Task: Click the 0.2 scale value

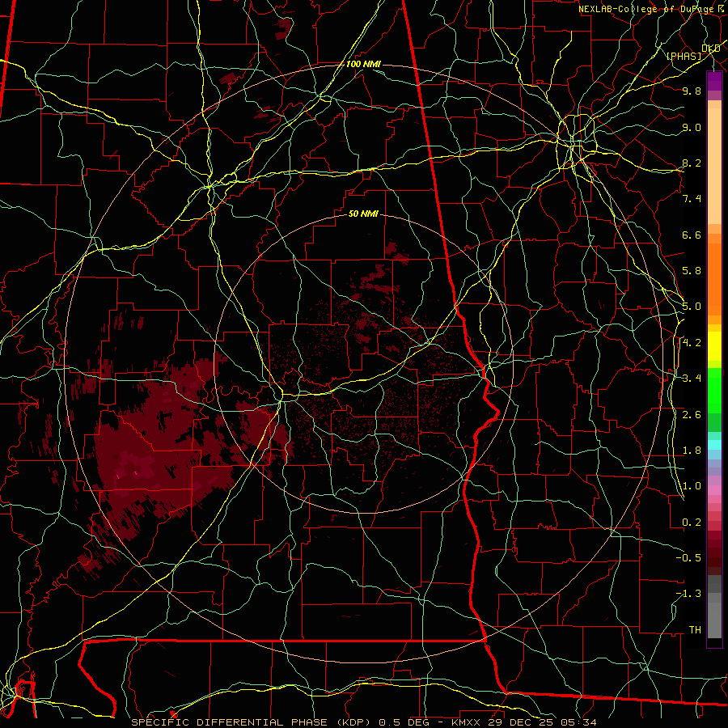Action: click(692, 523)
